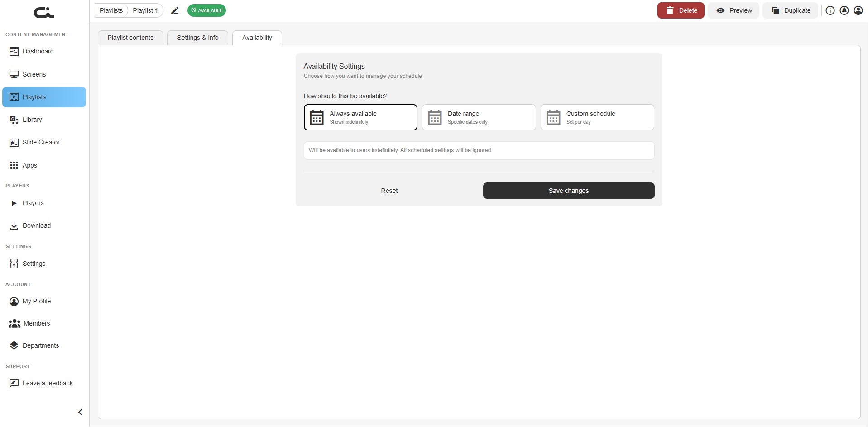
Task: Click the calendar icon of Always available
Action: click(317, 117)
